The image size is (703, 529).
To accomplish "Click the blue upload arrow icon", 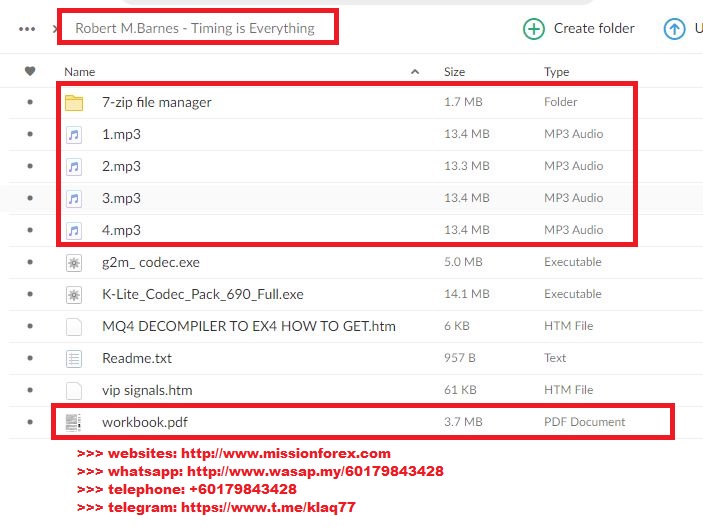I will pyautogui.click(x=674, y=29).
